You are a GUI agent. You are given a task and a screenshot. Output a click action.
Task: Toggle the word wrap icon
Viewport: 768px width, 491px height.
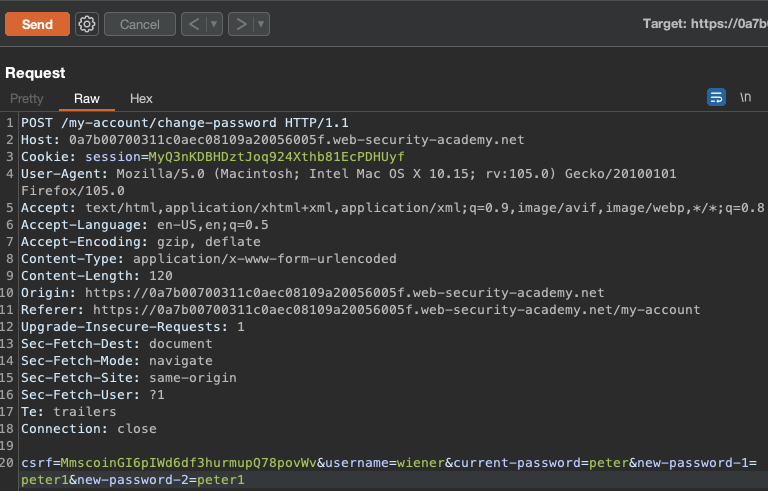point(716,97)
